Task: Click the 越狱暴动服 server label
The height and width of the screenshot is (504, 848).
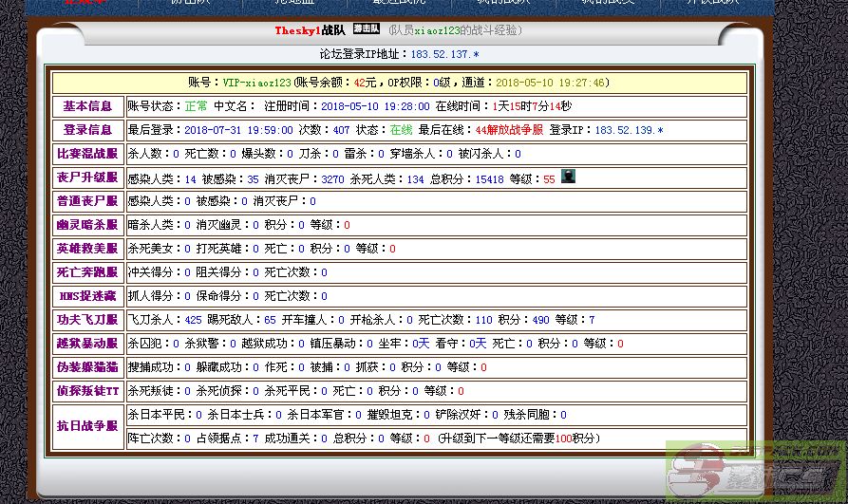Action: coord(87,344)
